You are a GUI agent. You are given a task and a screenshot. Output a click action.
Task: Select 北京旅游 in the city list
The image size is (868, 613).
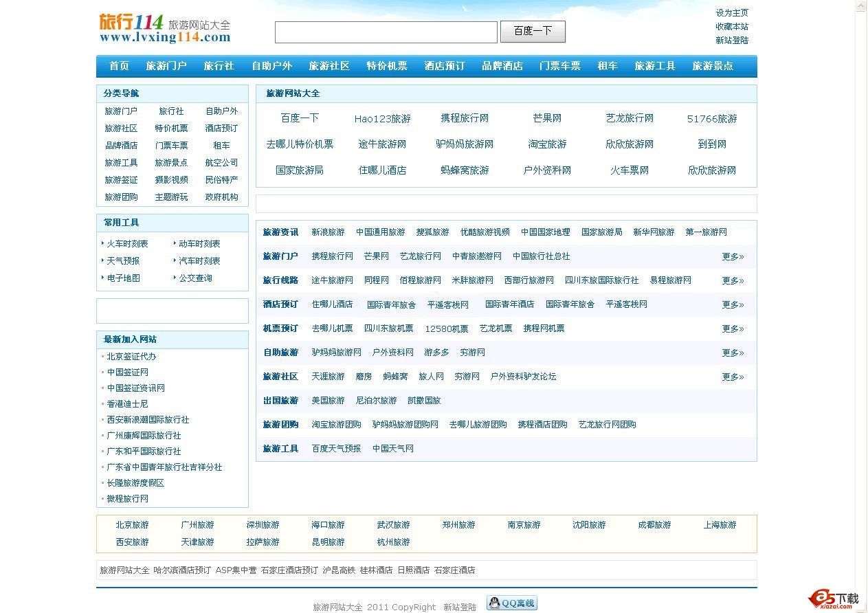coord(132,525)
